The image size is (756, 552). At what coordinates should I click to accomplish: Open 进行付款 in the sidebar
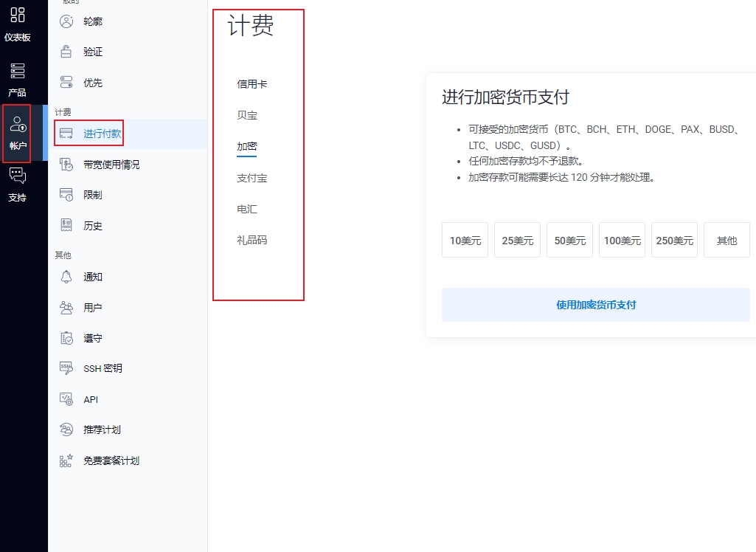[102, 134]
